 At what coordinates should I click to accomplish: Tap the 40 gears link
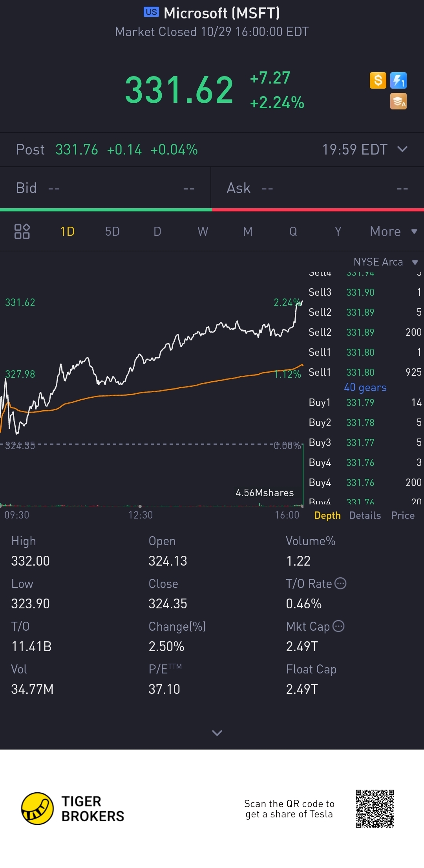tap(365, 388)
